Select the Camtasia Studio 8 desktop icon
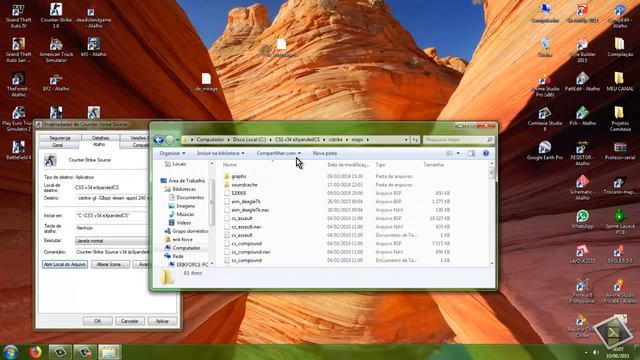This screenshot has height=360, width=640. coord(544,119)
